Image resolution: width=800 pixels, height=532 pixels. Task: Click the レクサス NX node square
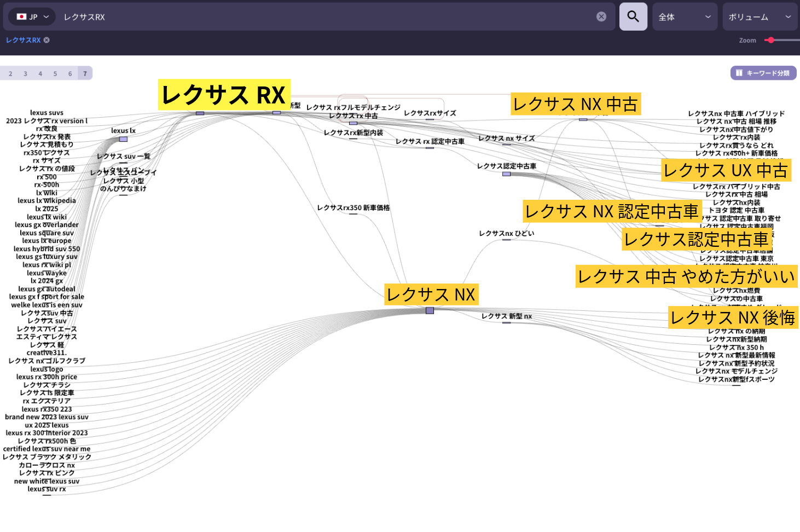(430, 310)
